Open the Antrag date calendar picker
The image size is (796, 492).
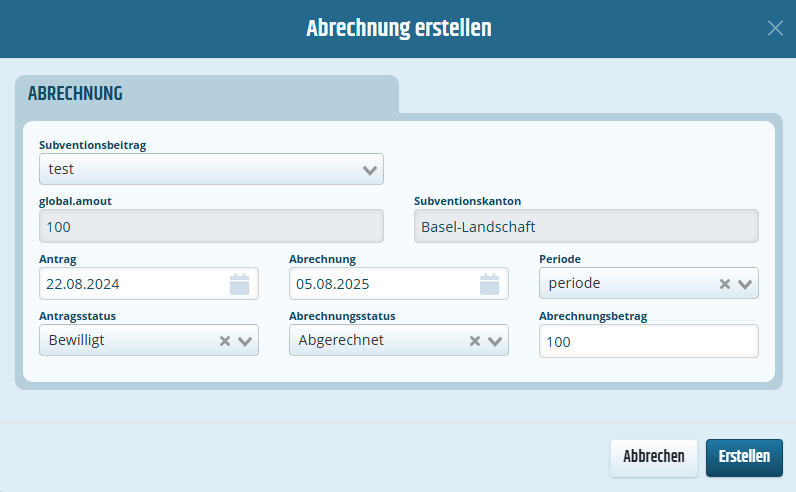coord(240,284)
